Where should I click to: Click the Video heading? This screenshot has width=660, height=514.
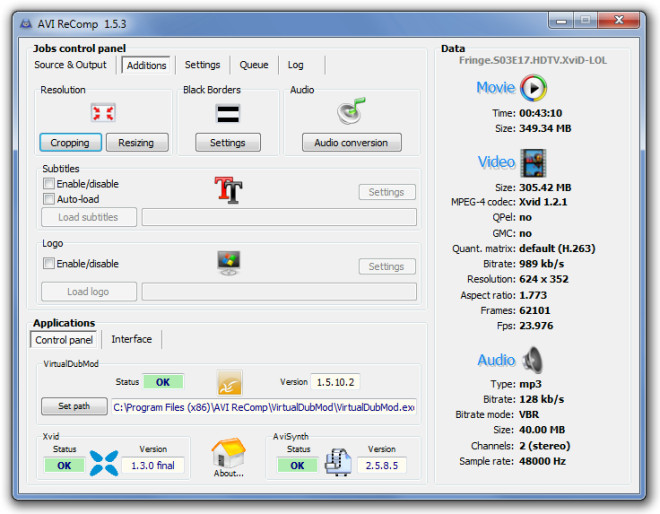point(497,162)
